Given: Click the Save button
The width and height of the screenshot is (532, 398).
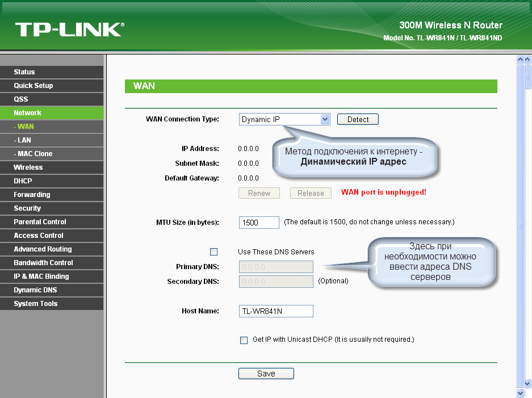Looking at the screenshot, I should pyautogui.click(x=266, y=374).
